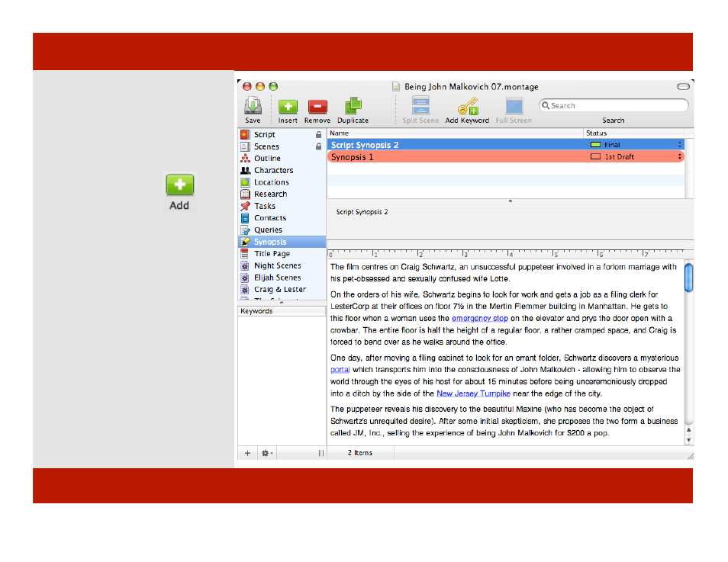This screenshot has width=728, height=562.
Task: Click the text editor scrollbar thumb
Action: click(689, 278)
